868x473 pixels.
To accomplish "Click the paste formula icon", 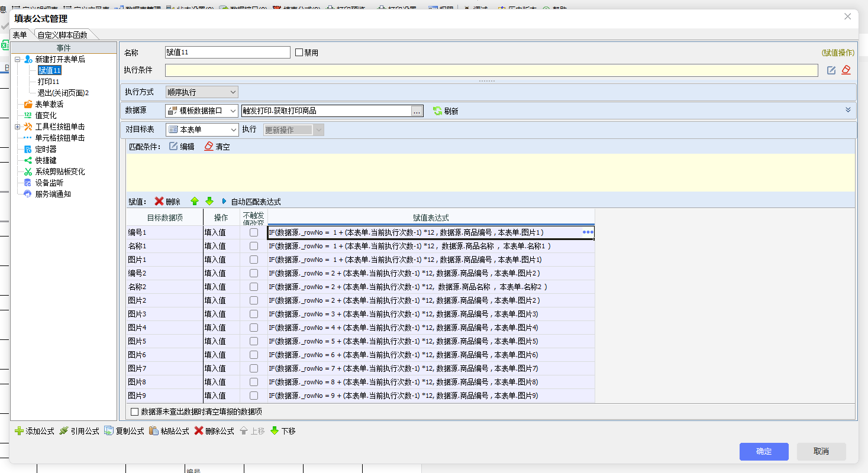I will pos(154,431).
